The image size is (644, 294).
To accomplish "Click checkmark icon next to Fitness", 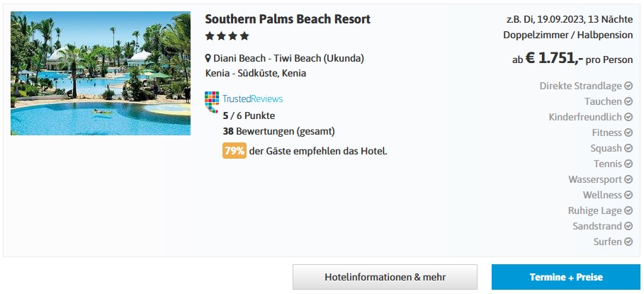I will [628, 132].
